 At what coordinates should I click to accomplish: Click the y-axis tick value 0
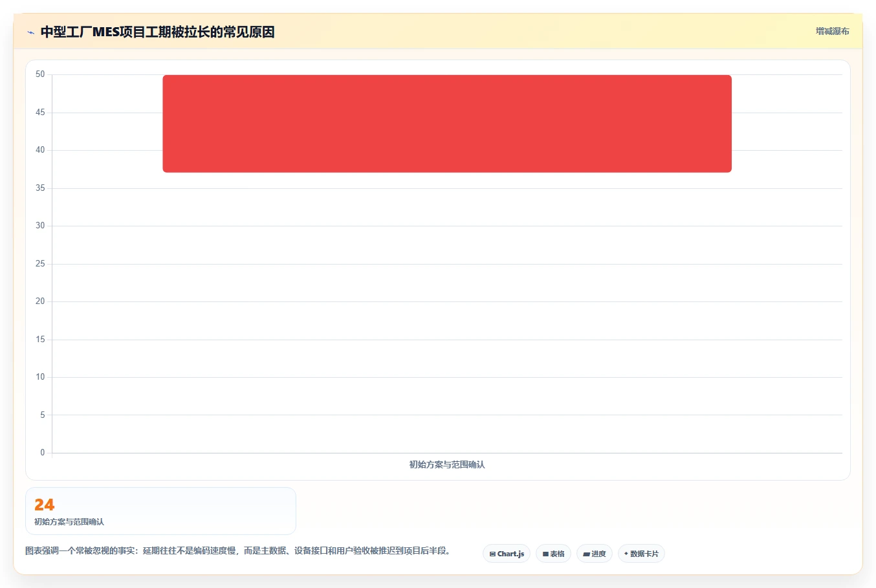(x=43, y=453)
